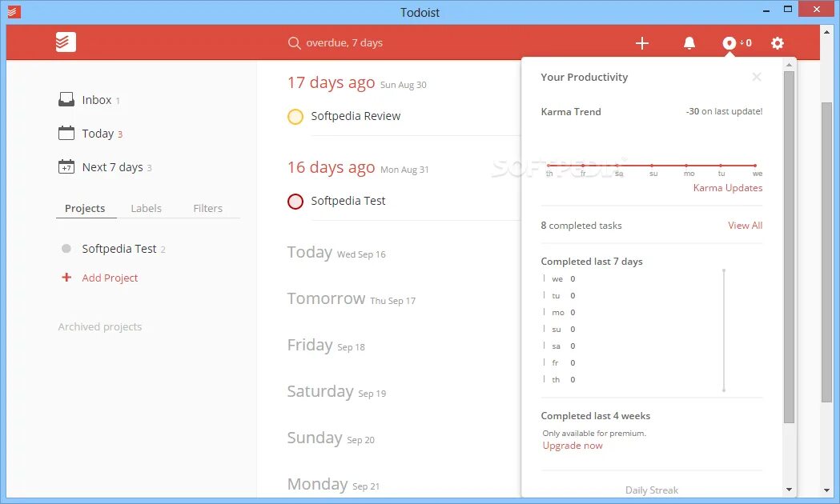840x504 pixels.
Task: Click the red plus next to Add Project
Action: [66, 277]
